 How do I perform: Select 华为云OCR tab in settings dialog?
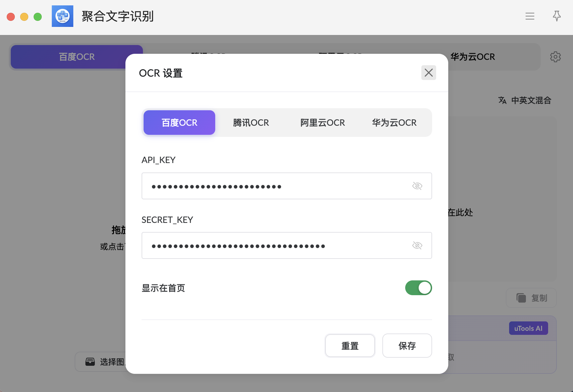point(394,123)
